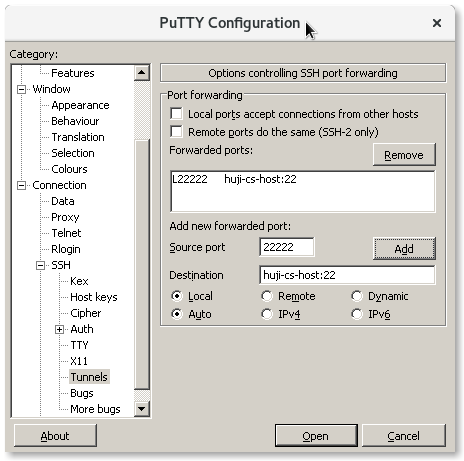Click the category list scroll up arrow
This screenshot has height=461, width=464.
coord(142,73)
